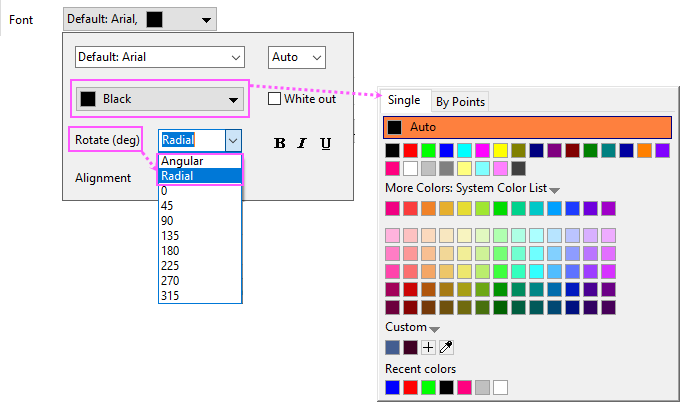The height and width of the screenshot is (402, 682).
Task: Expand More Colors: System Color List
Action: (x=555, y=190)
